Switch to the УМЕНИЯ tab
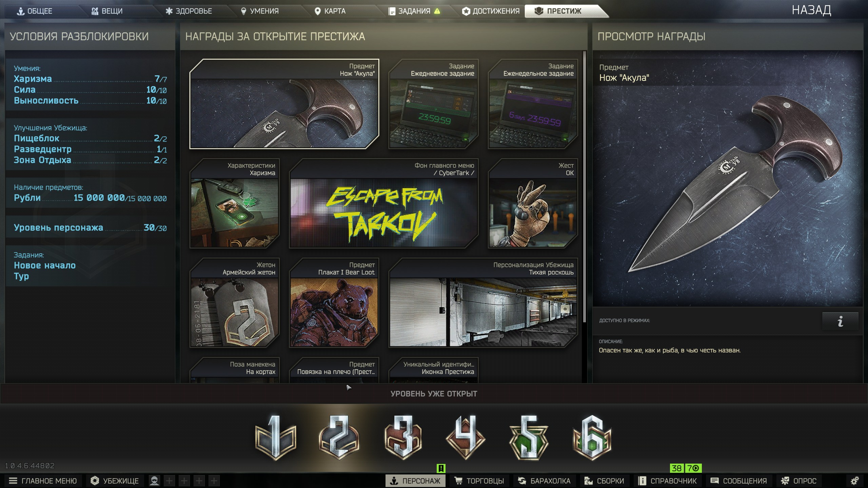Screen dimensions: 868x488 point(260,11)
